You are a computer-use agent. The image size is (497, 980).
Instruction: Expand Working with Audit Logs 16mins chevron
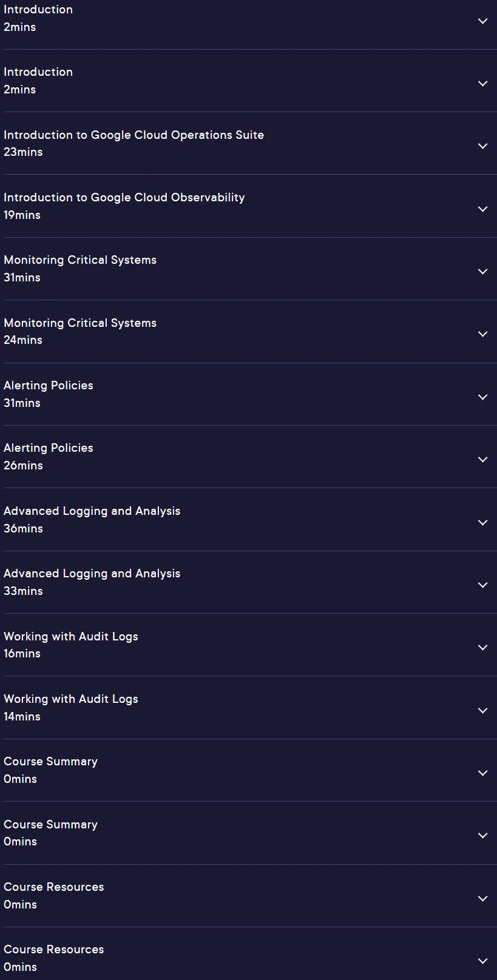482,648
